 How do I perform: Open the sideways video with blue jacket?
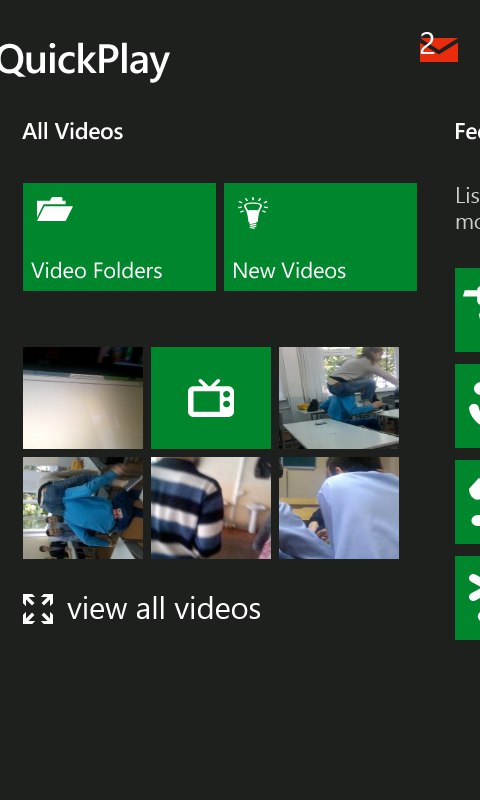(83, 508)
